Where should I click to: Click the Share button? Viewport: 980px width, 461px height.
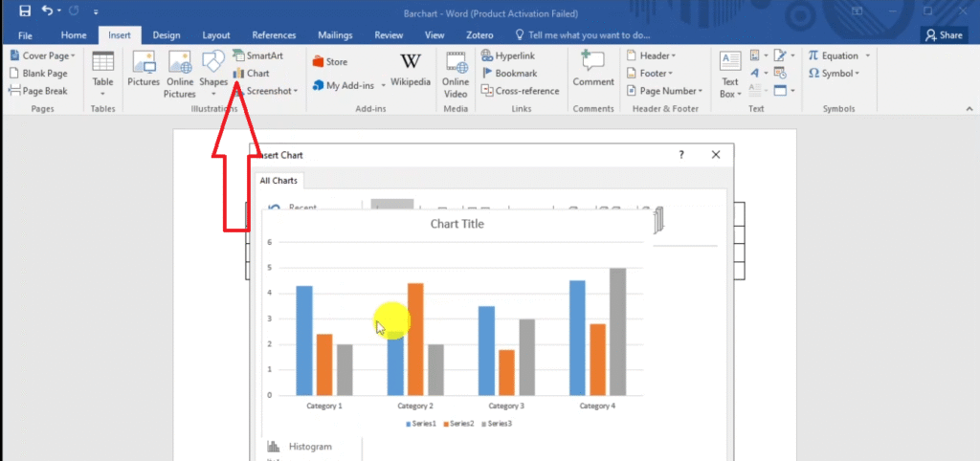tap(943, 34)
